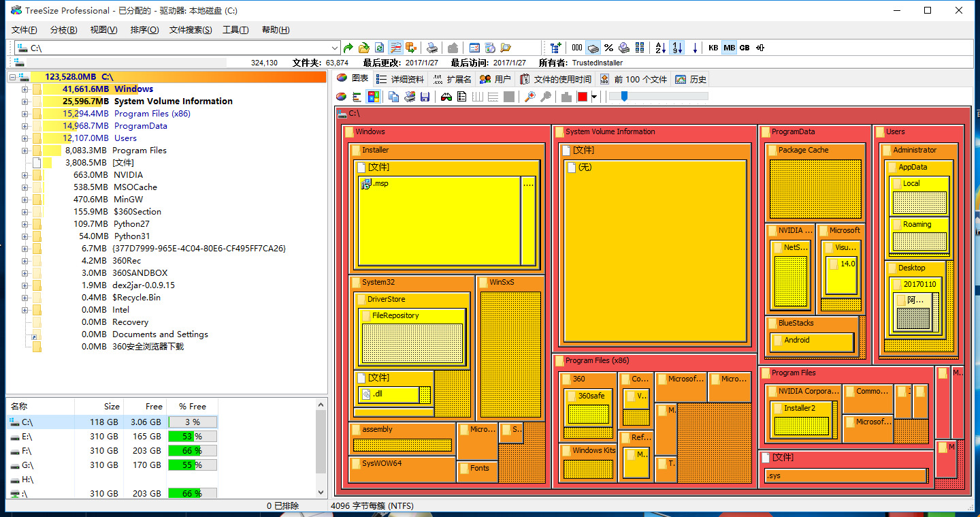The width and height of the screenshot is (980, 517).
Task: Click the gray home icon in main toolbar
Action: [453, 48]
